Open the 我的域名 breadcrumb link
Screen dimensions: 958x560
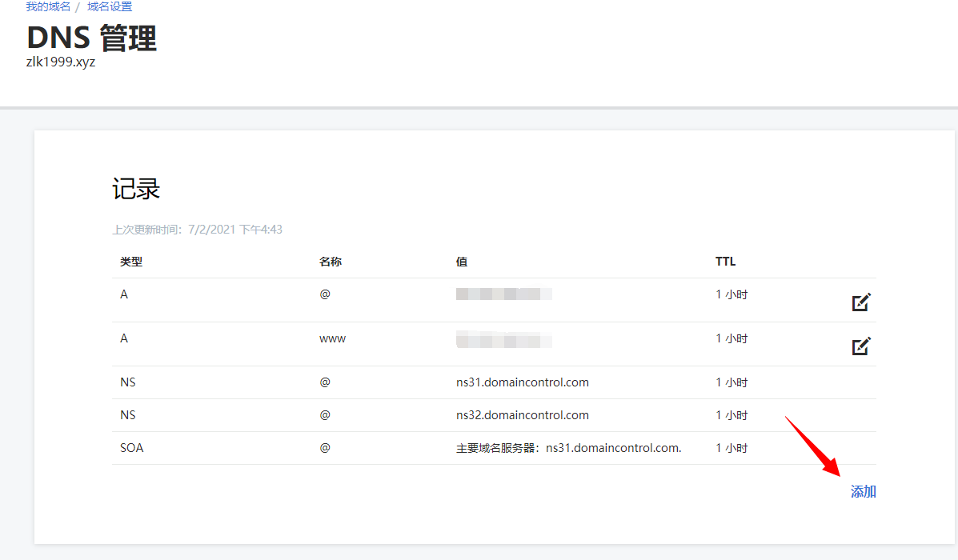(48, 6)
